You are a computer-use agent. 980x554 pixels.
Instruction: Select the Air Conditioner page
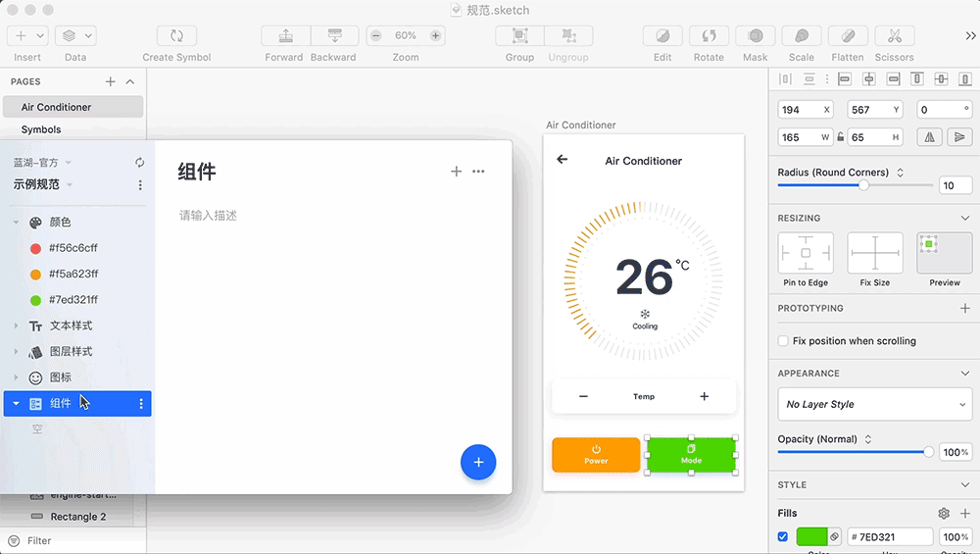pos(73,107)
